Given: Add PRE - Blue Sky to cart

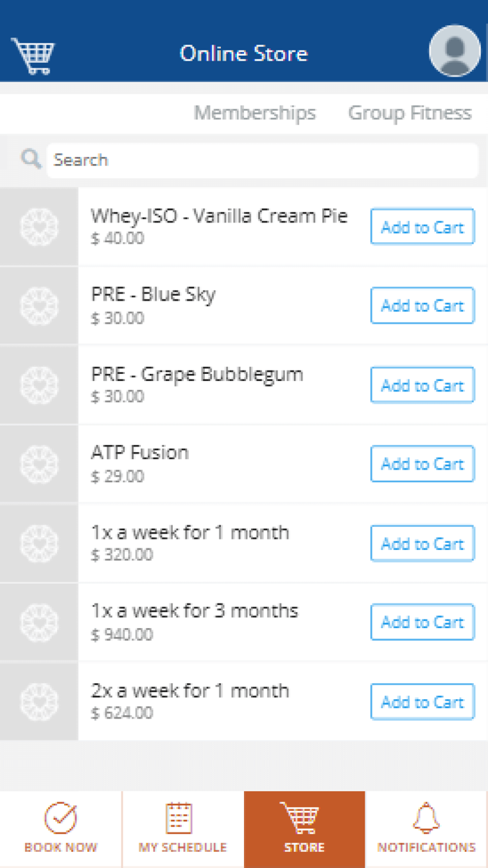Looking at the screenshot, I should [x=422, y=306].
